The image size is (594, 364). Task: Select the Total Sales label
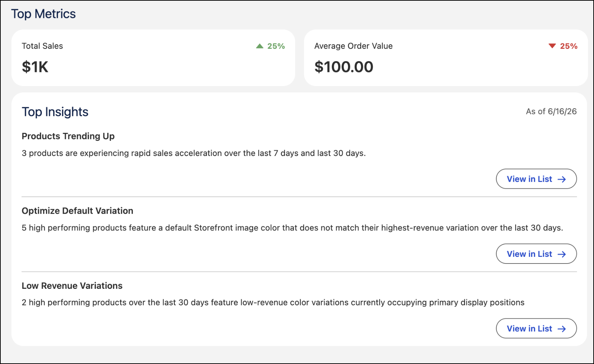[x=42, y=46]
